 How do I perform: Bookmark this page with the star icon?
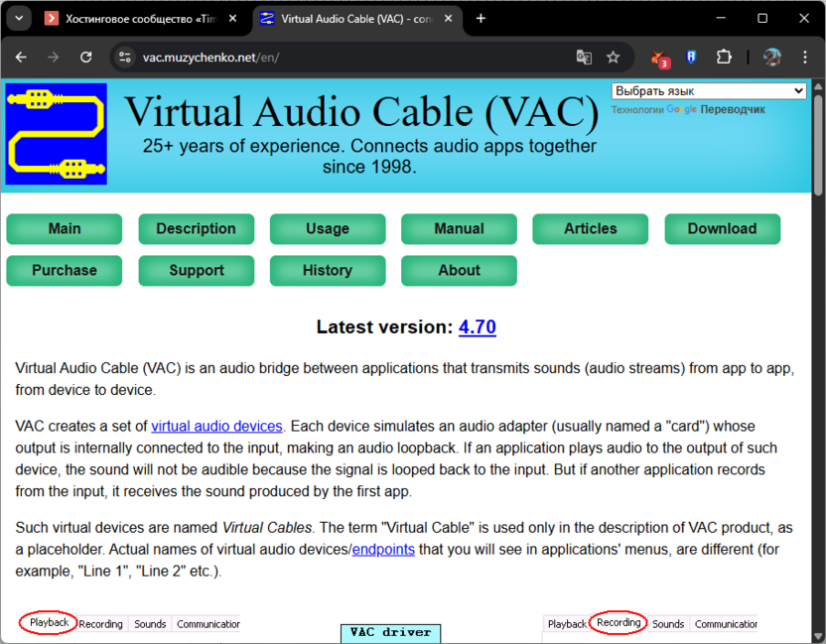[x=613, y=57]
